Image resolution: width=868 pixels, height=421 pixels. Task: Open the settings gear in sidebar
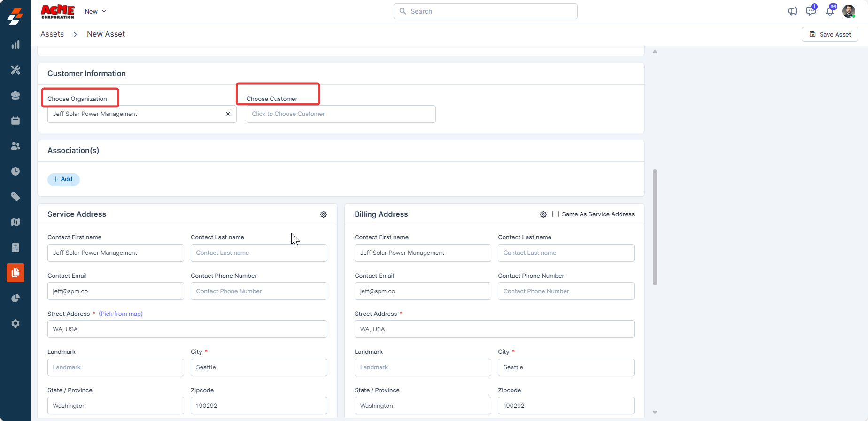15,323
